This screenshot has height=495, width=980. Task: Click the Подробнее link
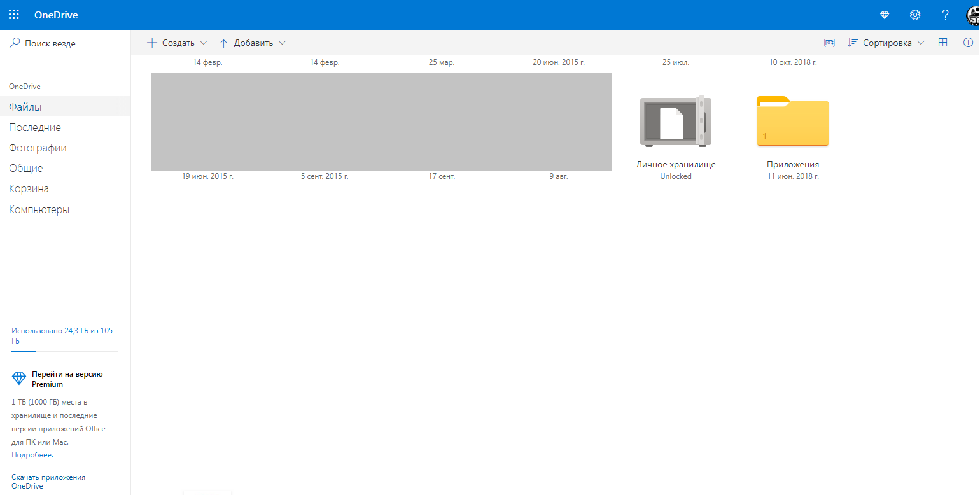(32, 455)
